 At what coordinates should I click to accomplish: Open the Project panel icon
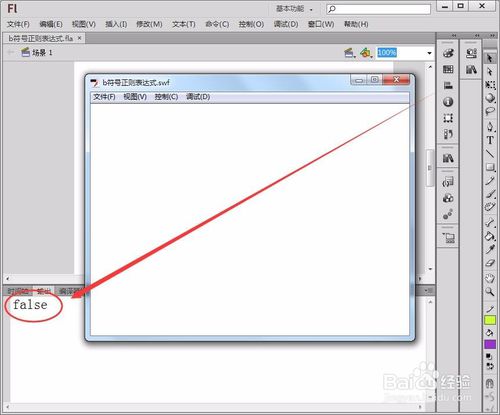pos(449,238)
